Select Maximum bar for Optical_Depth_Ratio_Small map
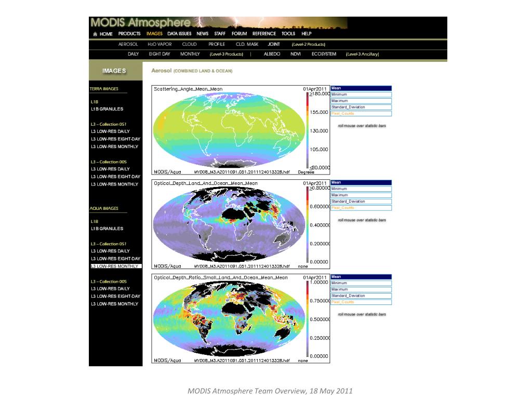The width and height of the screenshot is (532, 399). [361, 289]
